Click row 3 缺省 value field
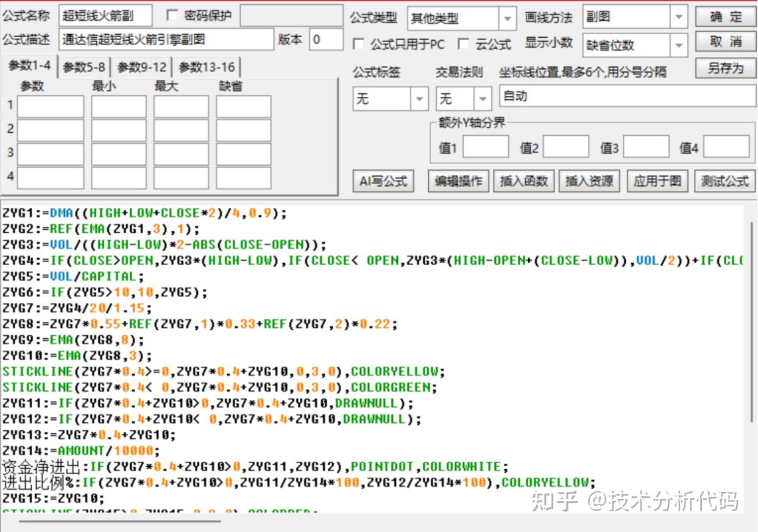 (x=244, y=154)
